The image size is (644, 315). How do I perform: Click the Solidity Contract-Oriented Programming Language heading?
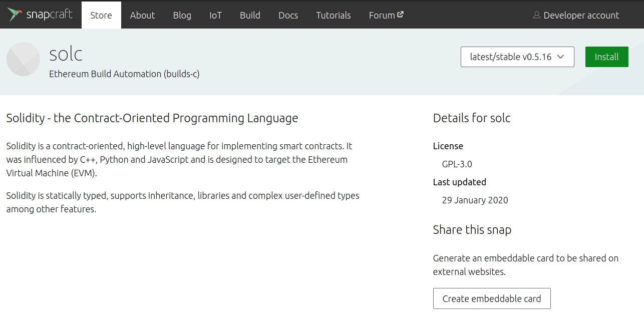pyautogui.click(x=152, y=118)
